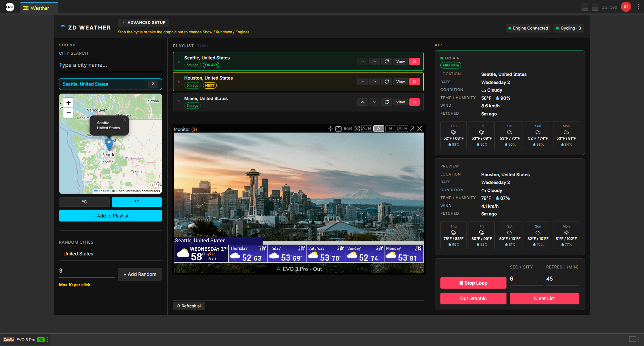Image resolution: width=644 pixels, height=346 pixels.
Task: Toggle the first panel layout icon
Action: click(x=585, y=7)
